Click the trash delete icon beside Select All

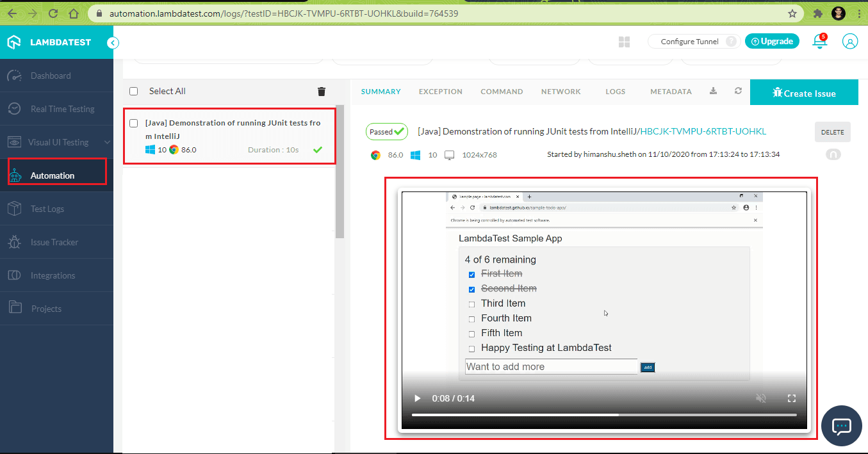(322, 92)
